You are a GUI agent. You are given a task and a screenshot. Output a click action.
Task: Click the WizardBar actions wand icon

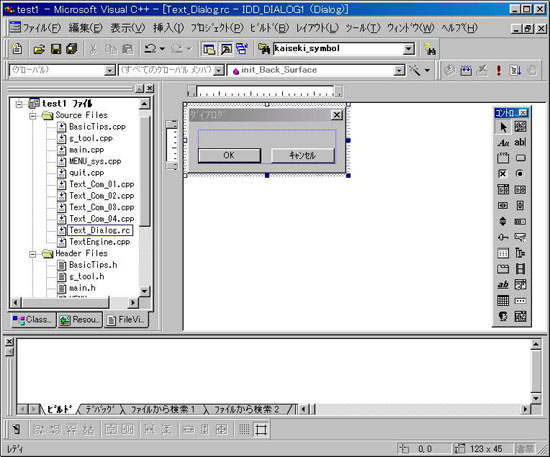click(415, 70)
